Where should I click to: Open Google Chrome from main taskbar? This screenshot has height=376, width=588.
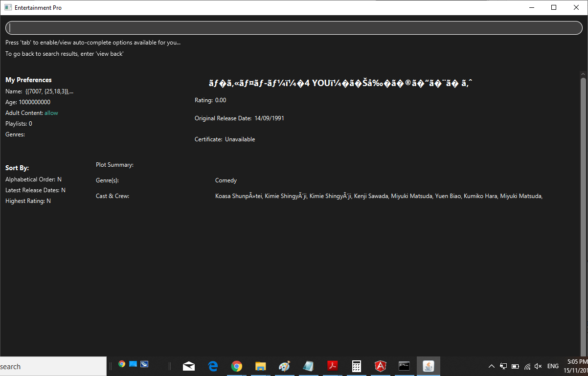click(237, 366)
